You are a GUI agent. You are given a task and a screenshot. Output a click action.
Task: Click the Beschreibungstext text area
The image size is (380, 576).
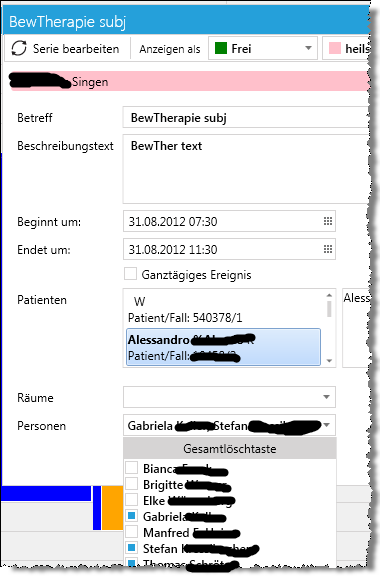click(x=245, y=169)
